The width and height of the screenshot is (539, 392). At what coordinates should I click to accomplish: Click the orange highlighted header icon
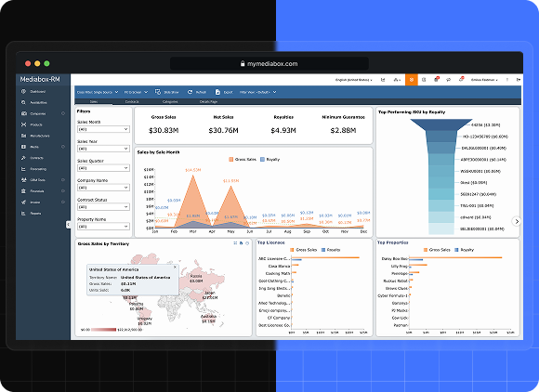[411, 80]
